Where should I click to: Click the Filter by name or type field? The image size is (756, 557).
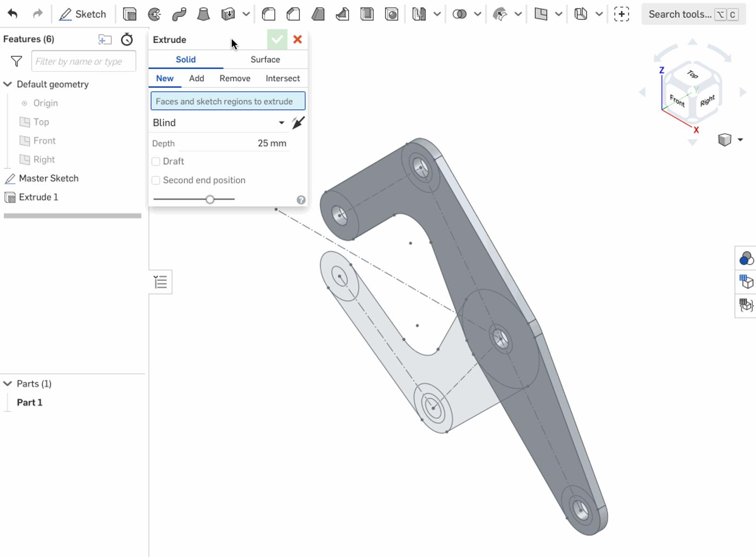coord(84,61)
